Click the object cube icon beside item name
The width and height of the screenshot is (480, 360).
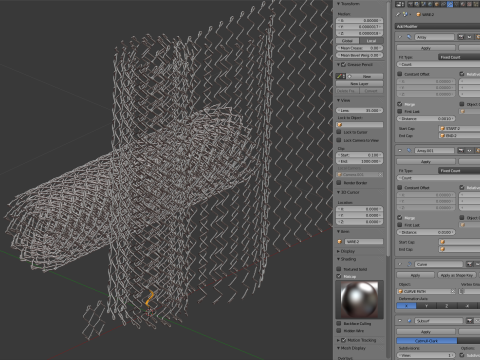[340, 241]
